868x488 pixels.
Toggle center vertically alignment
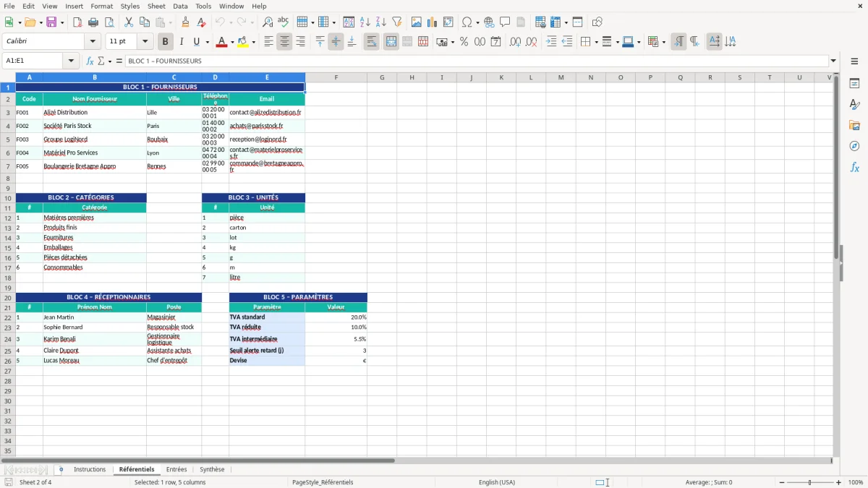[x=336, y=42]
